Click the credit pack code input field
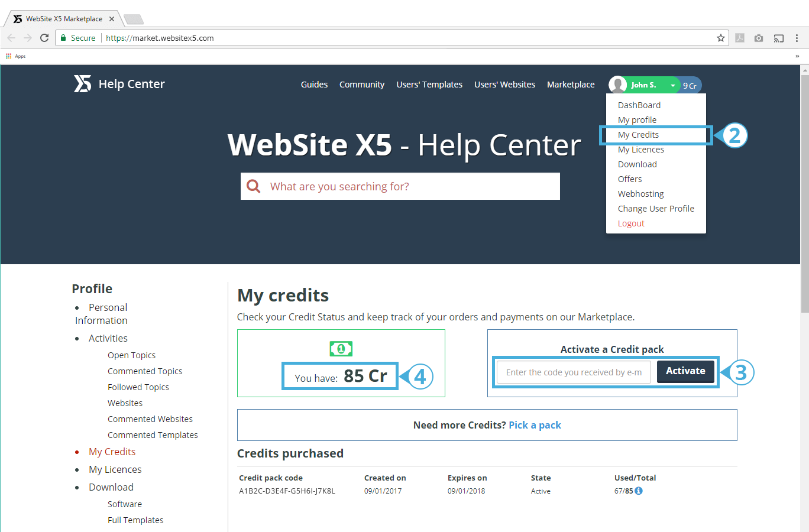The height and width of the screenshot is (532, 809). pos(574,372)
